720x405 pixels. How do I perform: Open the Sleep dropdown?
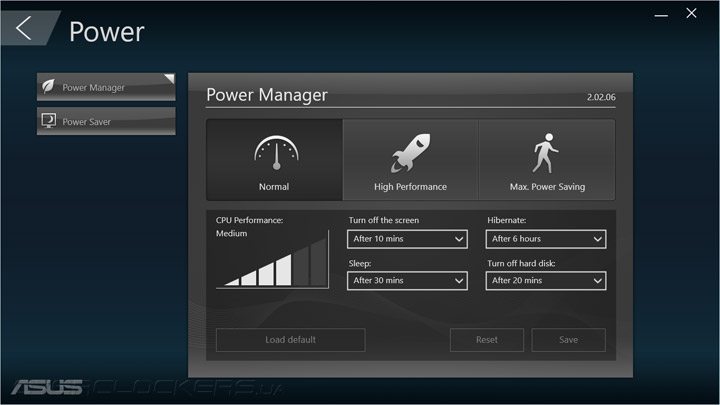tap(407, 281)
